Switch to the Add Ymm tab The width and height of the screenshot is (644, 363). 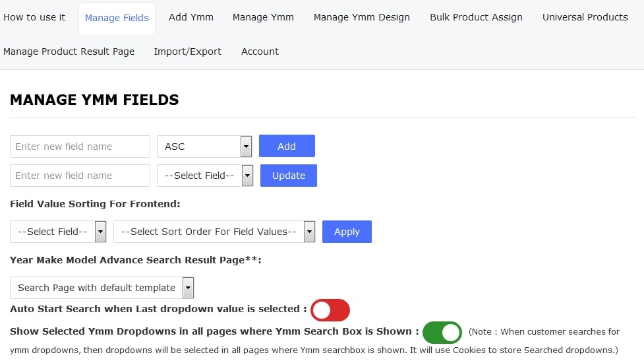(x=190, y=17)
